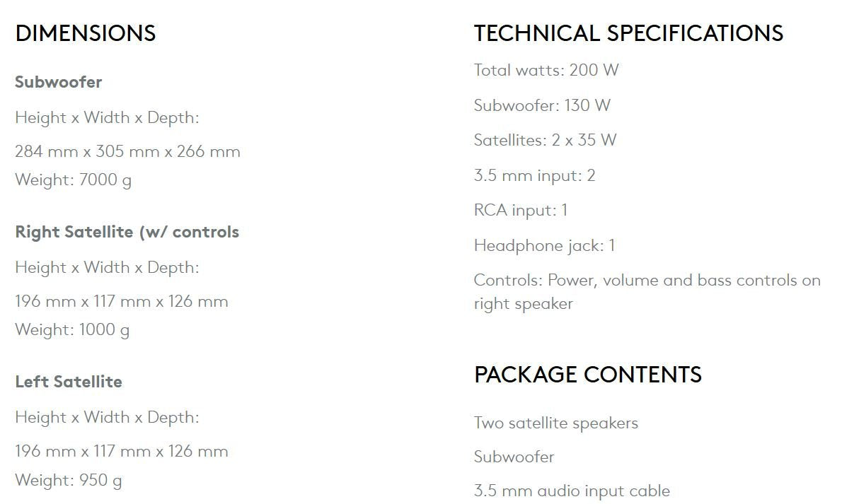The image size is (842, 504).
Task: Click the 3.5 mm audio input cable item
Action: (572, 491)
